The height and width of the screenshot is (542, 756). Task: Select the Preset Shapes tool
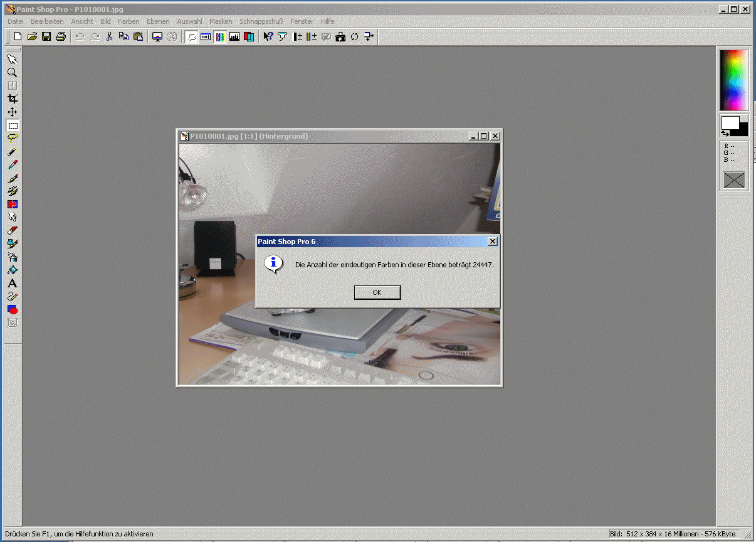click(x=12, y=310)
